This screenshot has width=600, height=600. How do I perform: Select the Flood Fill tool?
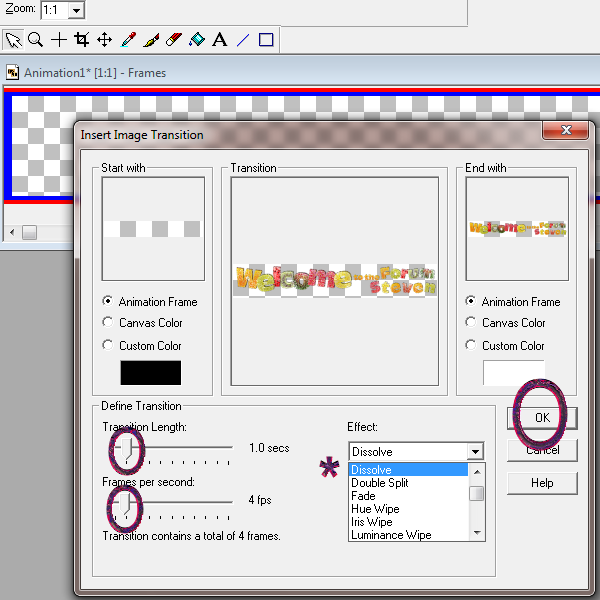click(197, 40)
